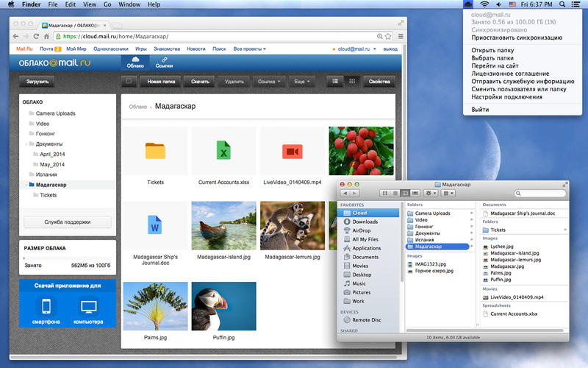This screenshot has width=588, height=368.
Task: Switch to grid thumbnail view in Cloud toolbar
Action: point(352,82)
